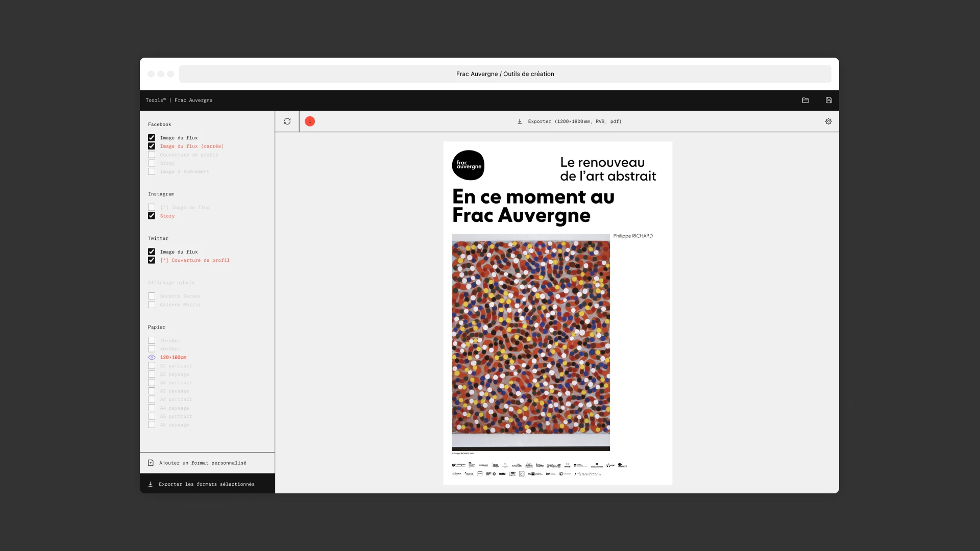Image resolution: width=980 pixels, height=551 pixels.
Task: Uncheck the Instagram Story checkbox
Action: (x=152, y=216)
